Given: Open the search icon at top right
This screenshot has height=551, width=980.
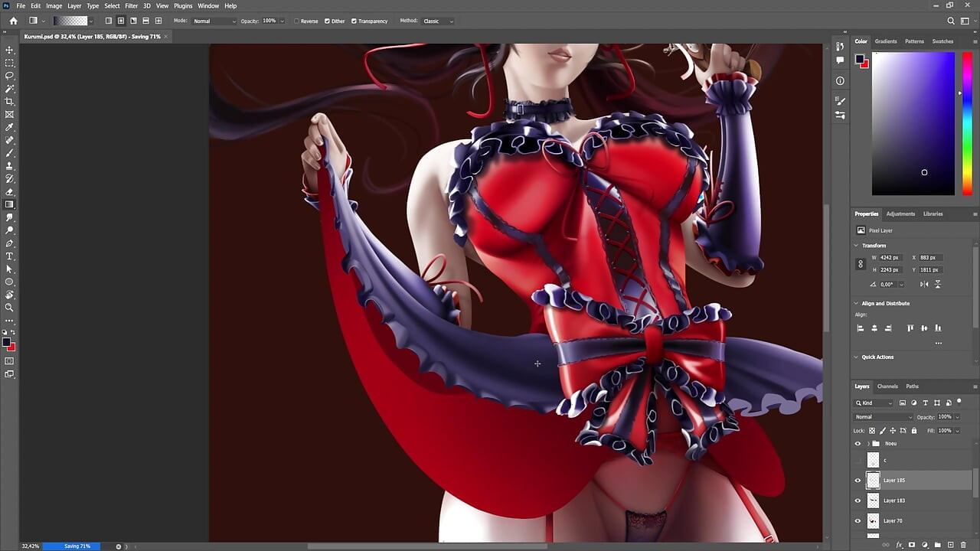Looking at the screenshot, I should point(951,21).
